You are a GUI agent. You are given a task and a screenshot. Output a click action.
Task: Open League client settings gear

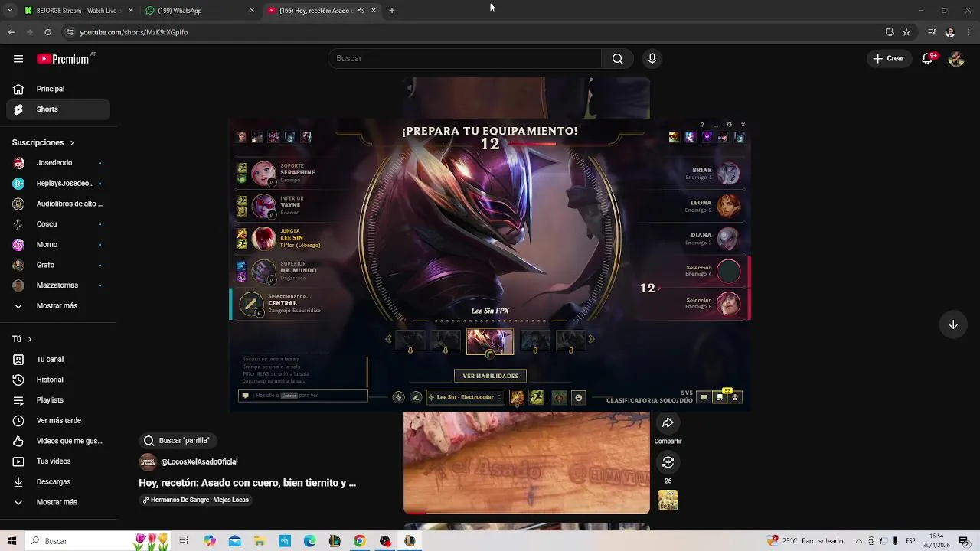click(729, 125)
